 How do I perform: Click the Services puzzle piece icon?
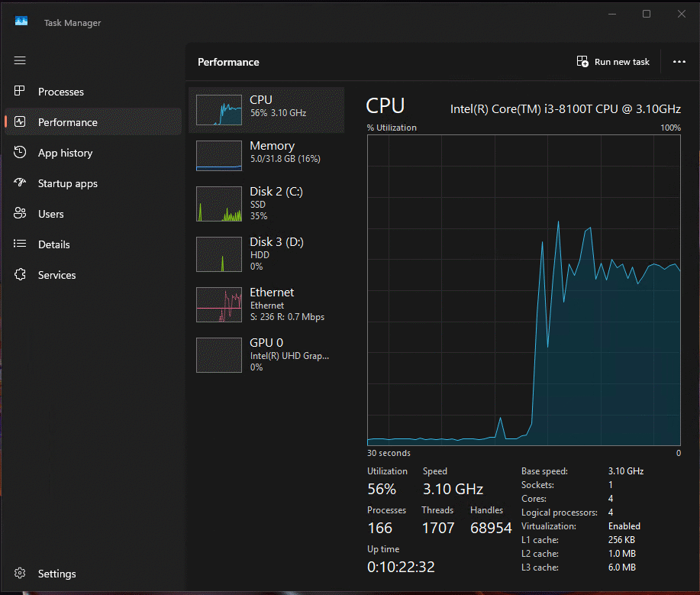click(21, 275)
